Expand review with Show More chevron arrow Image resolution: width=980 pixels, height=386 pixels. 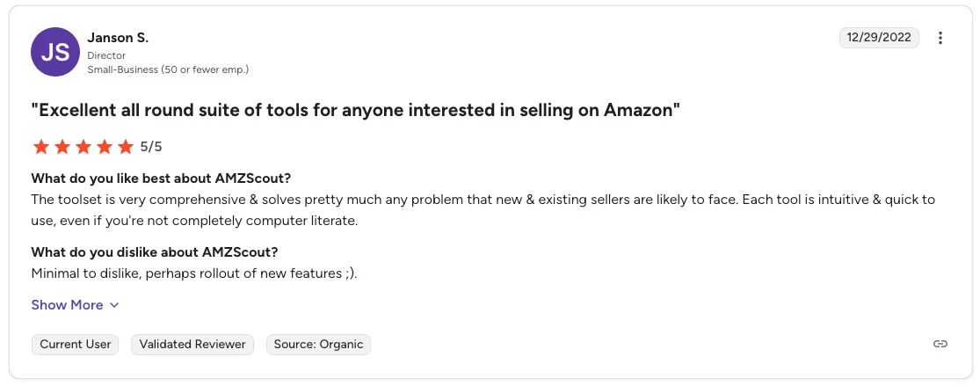[x=114, y=305]
